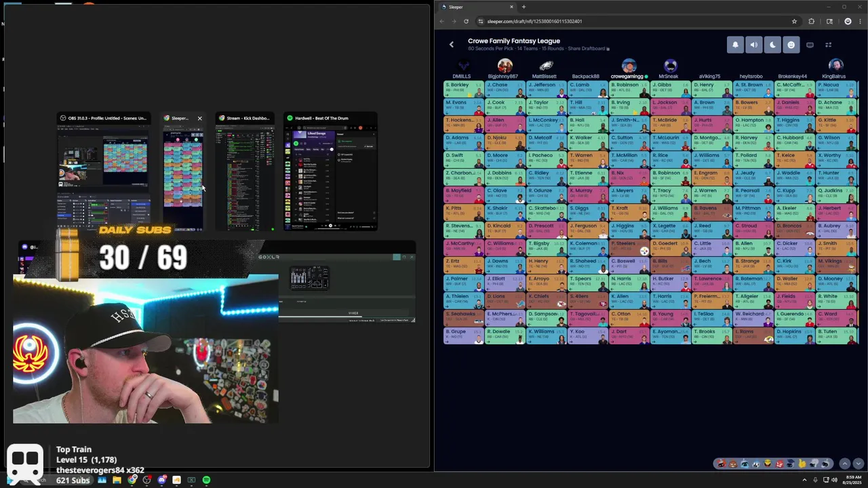
Task: Click the DMIILLS manager name
Action: pyautogui.click(x=461, y=77)
